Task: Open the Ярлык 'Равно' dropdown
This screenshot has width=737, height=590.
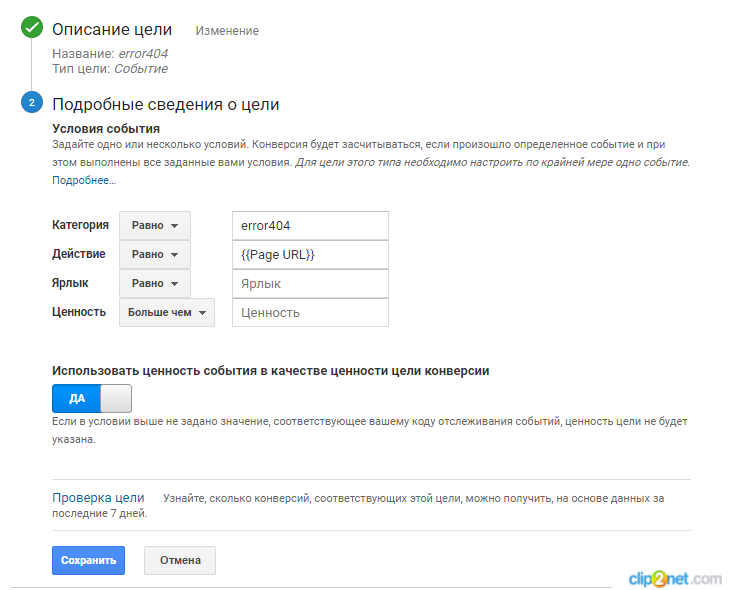Action: click(155, 283)
